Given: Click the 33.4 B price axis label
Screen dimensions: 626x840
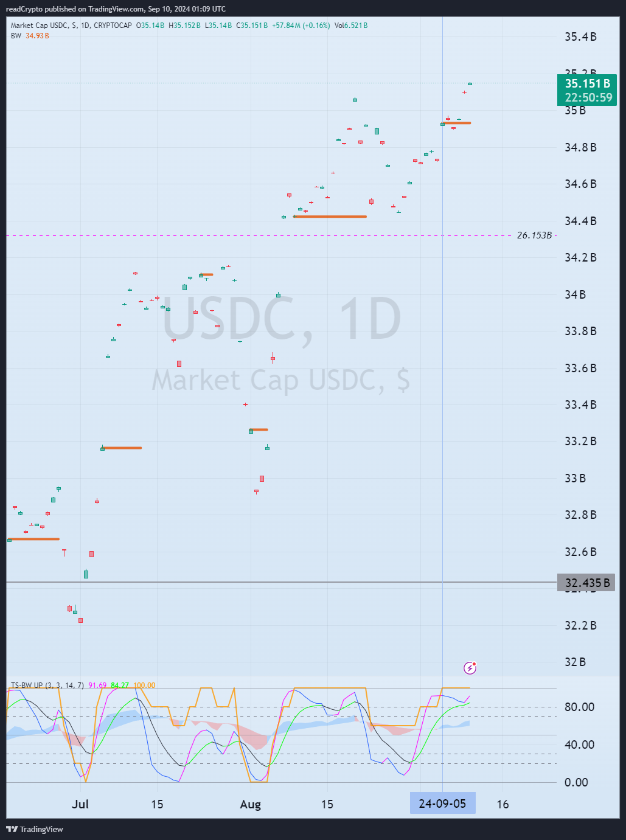Looking at the screenshot, I should 580,404.
